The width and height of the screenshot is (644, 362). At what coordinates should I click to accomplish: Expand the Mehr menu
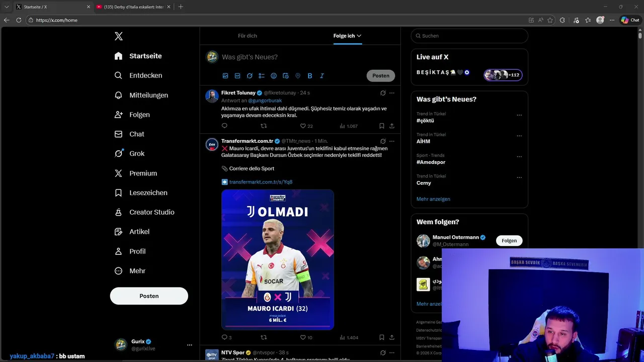[130, 271]
